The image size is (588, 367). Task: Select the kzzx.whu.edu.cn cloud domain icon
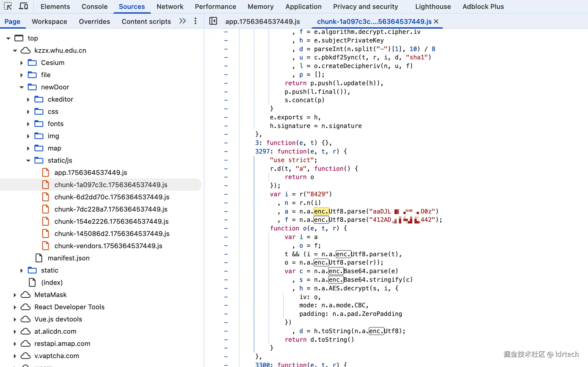pos(26,50)
